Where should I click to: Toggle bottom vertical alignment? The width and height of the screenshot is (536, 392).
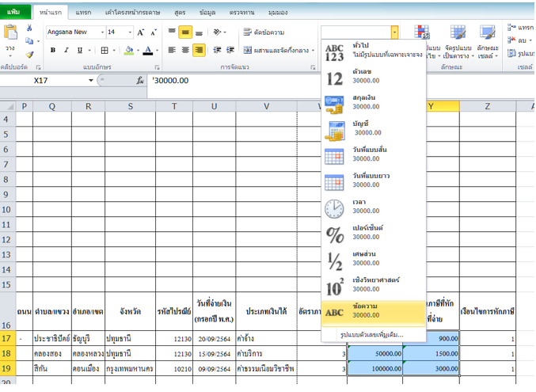pos(199,32)
